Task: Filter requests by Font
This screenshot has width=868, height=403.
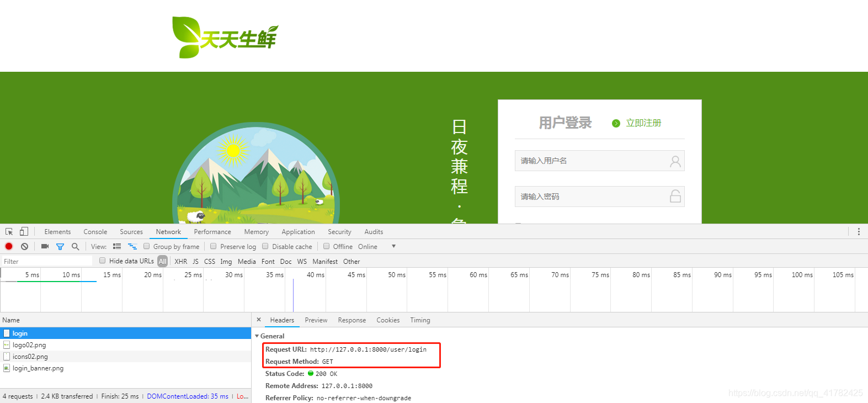Action: (x=268, y=262)
